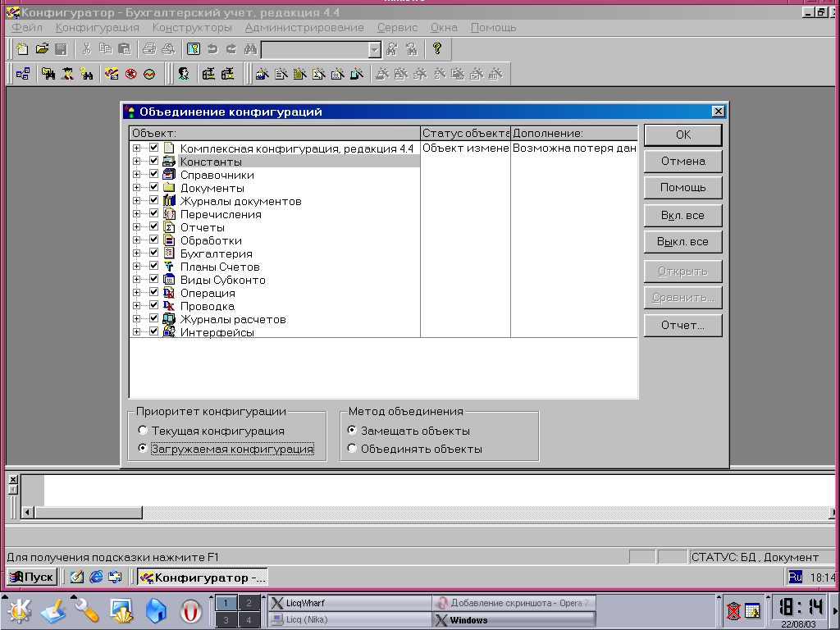Expand the Журналы документов node
840x630 pixels.
(137, 200)
